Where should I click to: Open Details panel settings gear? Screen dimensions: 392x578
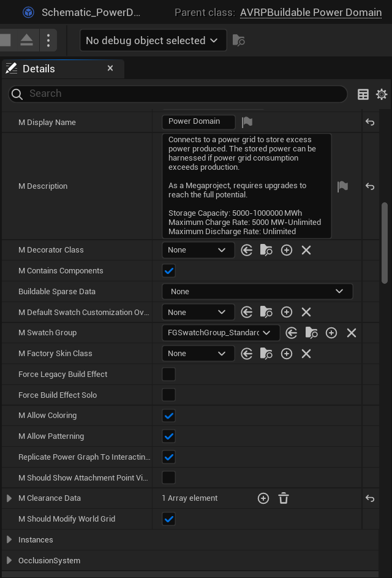click(382, 95)
